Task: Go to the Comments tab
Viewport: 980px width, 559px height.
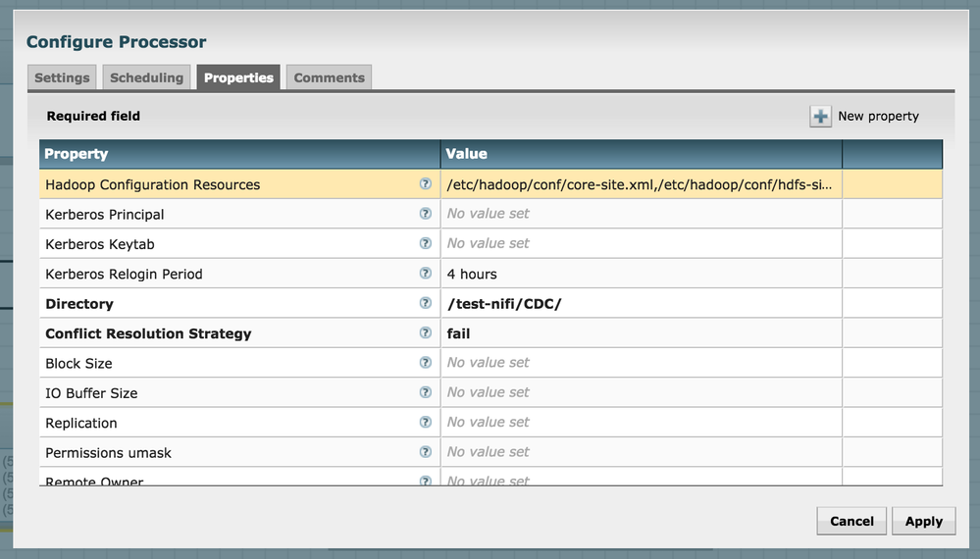Action: pos(329,77)
